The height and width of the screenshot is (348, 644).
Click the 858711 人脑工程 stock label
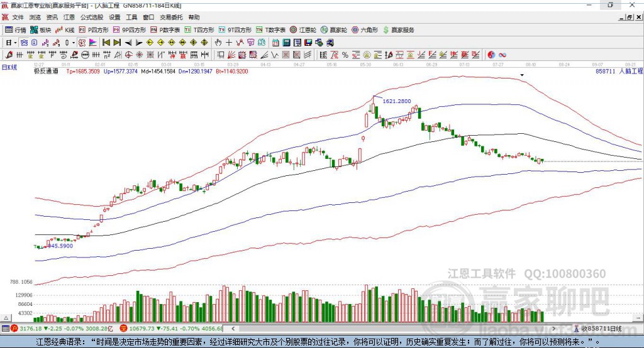pyautogui.click(x=619, y=71)
